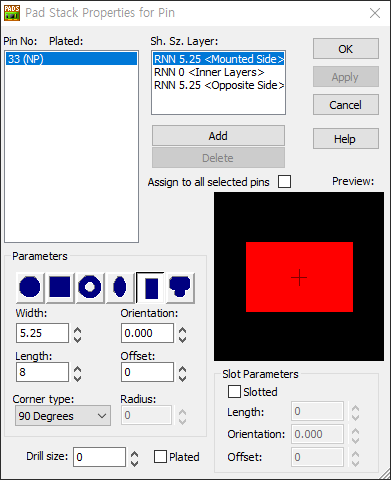The image size is (391, 480).
Task: Increase Orientation using the up spinner
Action: (x=182, y=330)
